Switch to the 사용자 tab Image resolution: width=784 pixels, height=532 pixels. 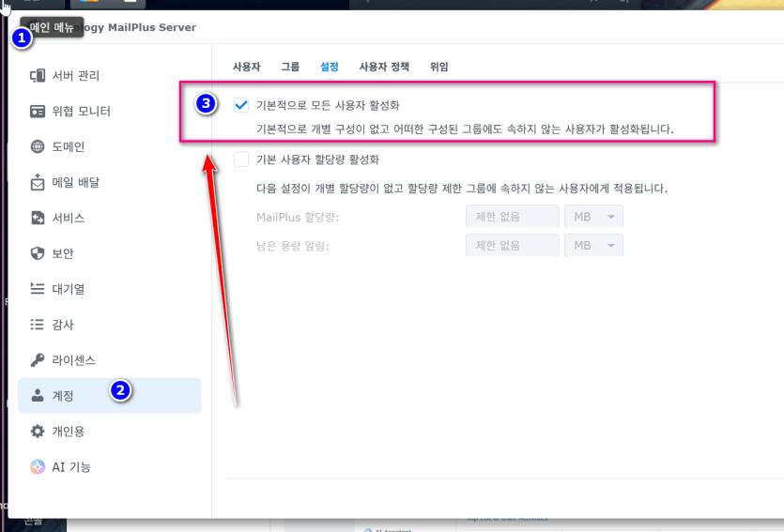(247, 67)
